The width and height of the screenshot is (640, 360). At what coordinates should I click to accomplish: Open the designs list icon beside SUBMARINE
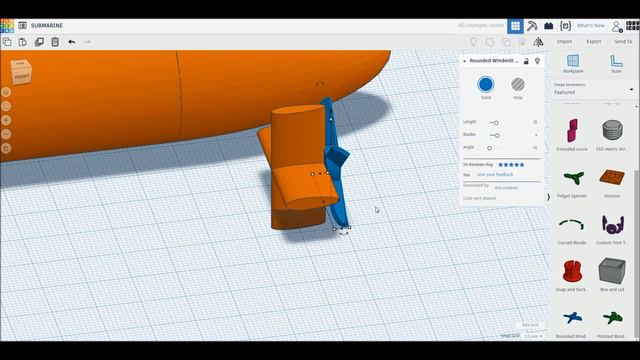point(22,25)
